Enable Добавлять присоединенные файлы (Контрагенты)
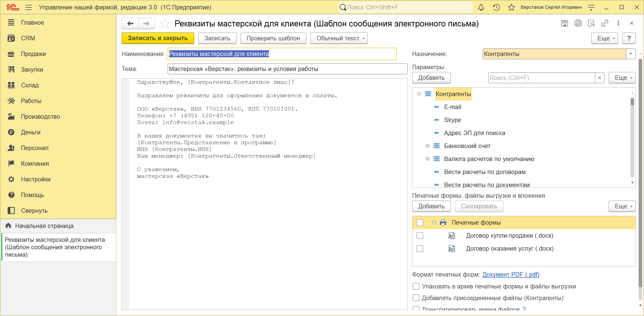Image resolution: width=644 pixels, height=316 pixels. 416,298
